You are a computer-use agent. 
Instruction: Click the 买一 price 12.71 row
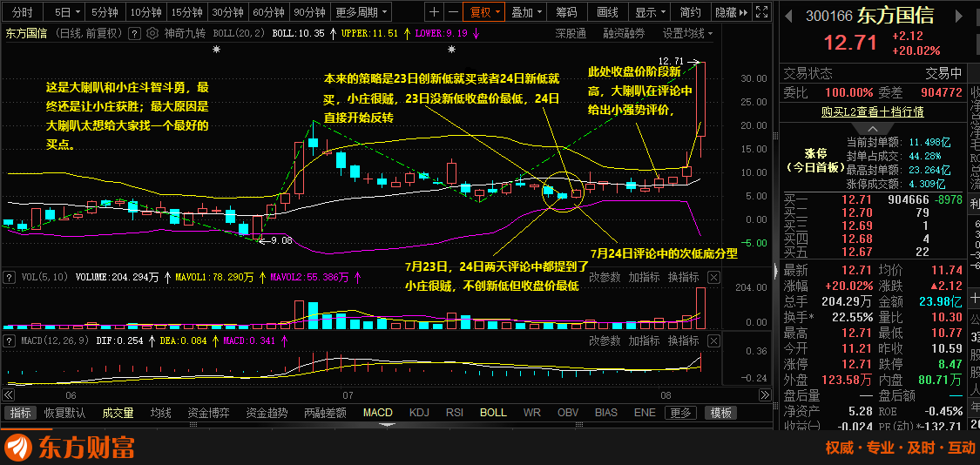873,199
